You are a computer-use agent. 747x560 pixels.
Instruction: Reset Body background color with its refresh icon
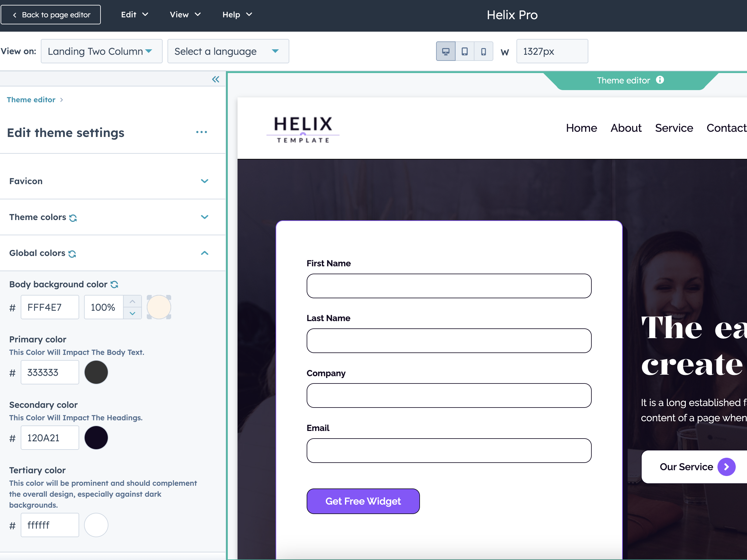114,285
